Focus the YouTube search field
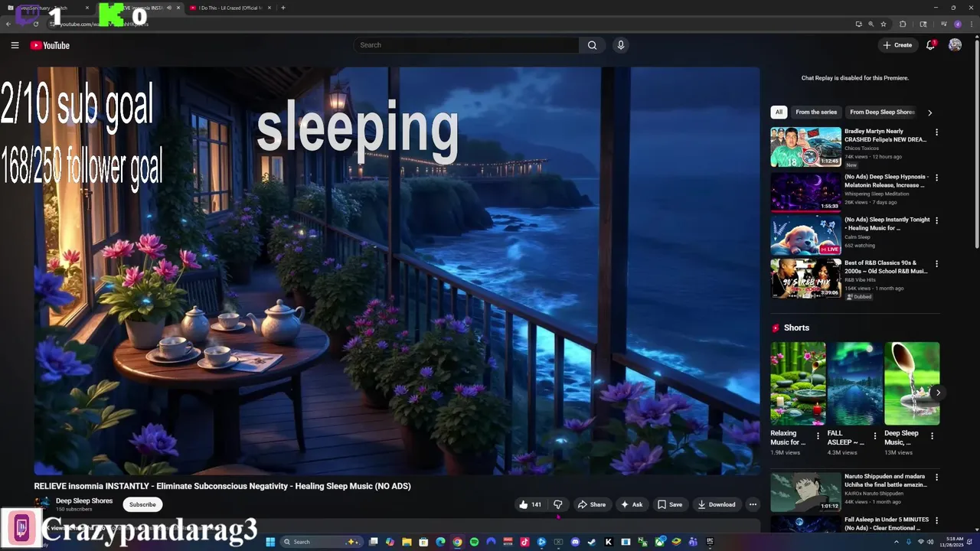The image size is (980, 551). pos(467,45)
